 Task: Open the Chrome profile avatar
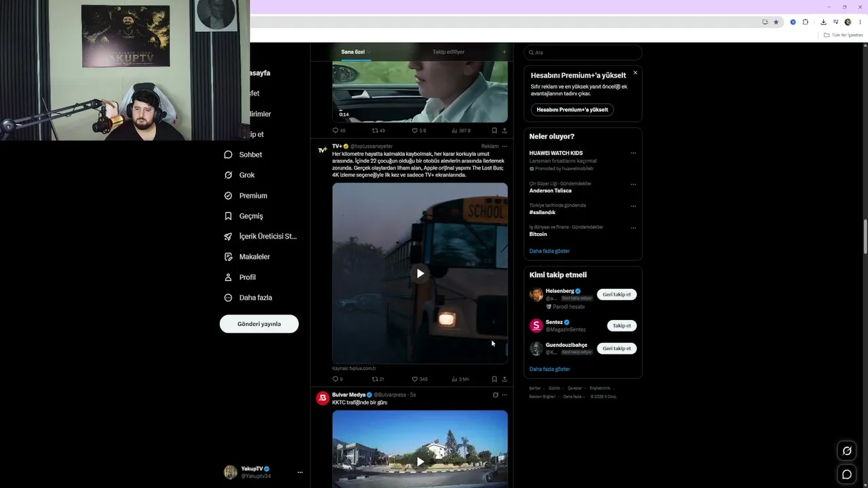coord(848,22)
